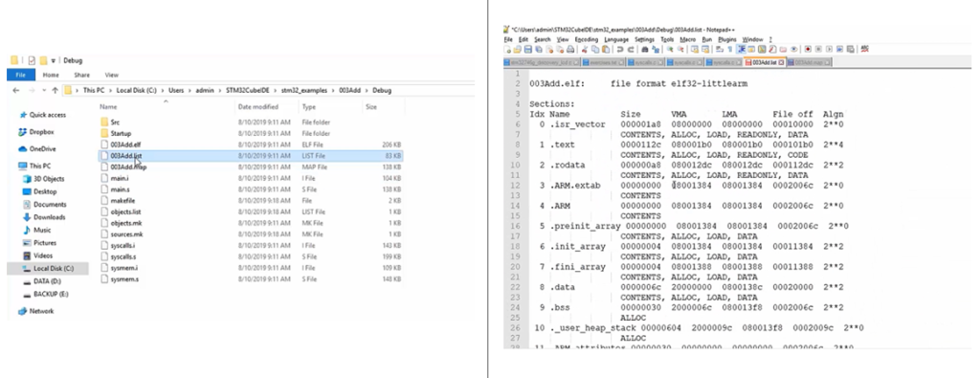
Task: Click the Zoom Out icon in Notepad++
Action: tap(680, 49)
